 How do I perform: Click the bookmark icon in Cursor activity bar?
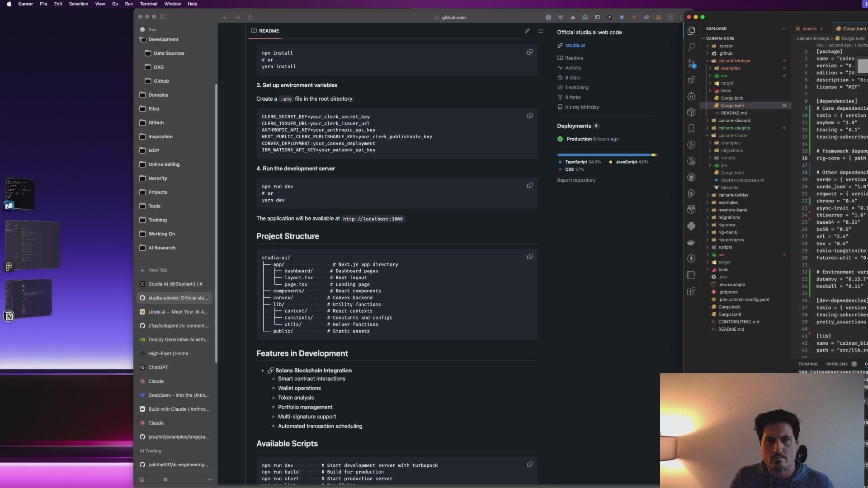[691, 129]
